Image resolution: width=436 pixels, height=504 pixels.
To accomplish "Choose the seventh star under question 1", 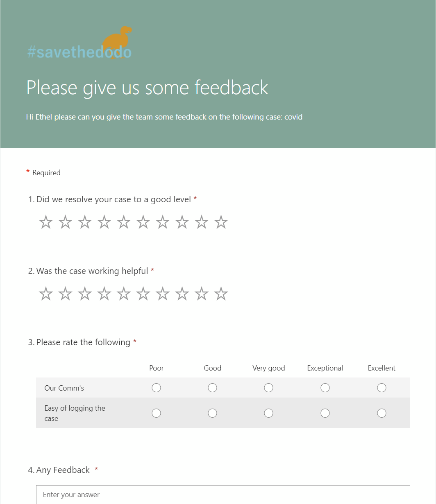I will pos(163,222).
